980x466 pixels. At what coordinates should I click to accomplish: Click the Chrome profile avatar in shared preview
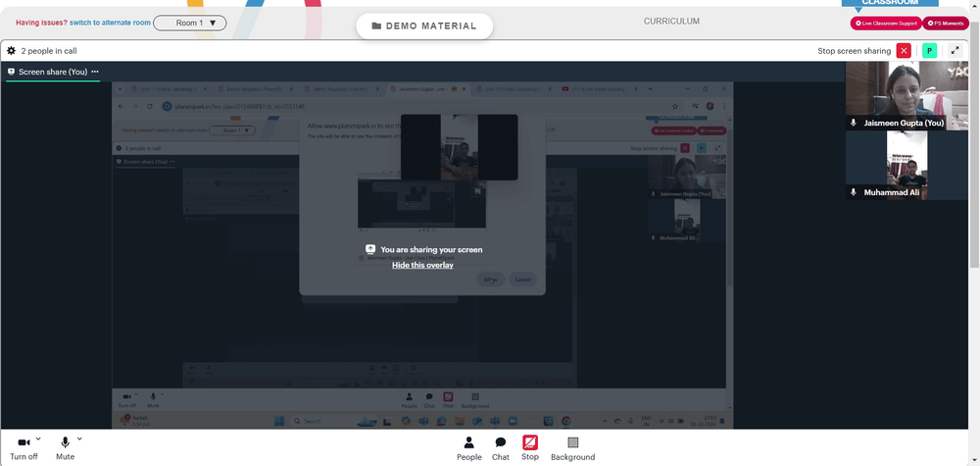click(x=710, y=106)
